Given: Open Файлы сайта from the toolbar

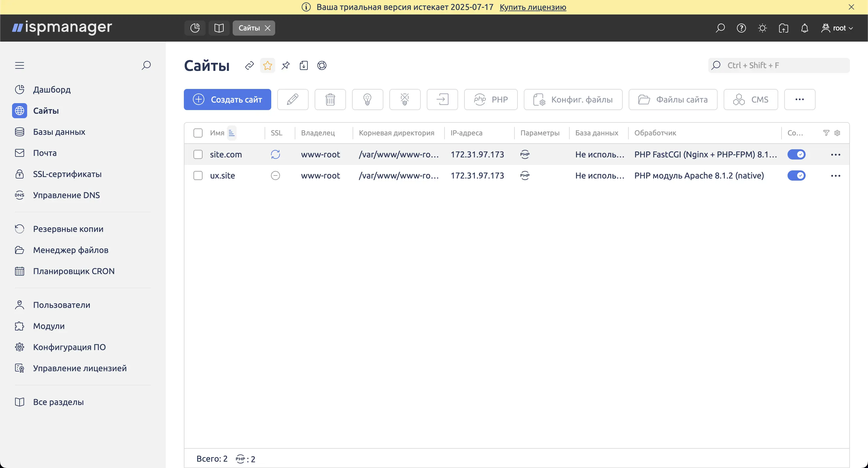Looking at the screenshot, I should coord(673,99).
